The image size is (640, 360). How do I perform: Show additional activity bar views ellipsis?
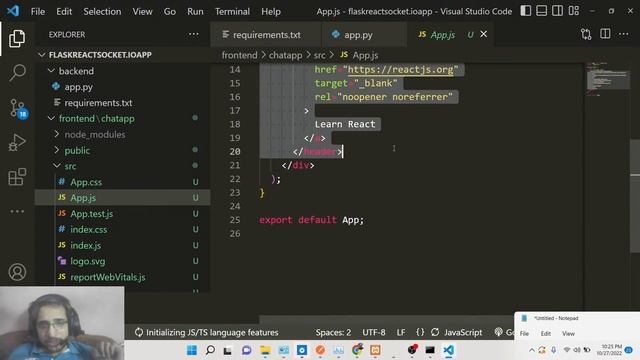coord(17,211)
